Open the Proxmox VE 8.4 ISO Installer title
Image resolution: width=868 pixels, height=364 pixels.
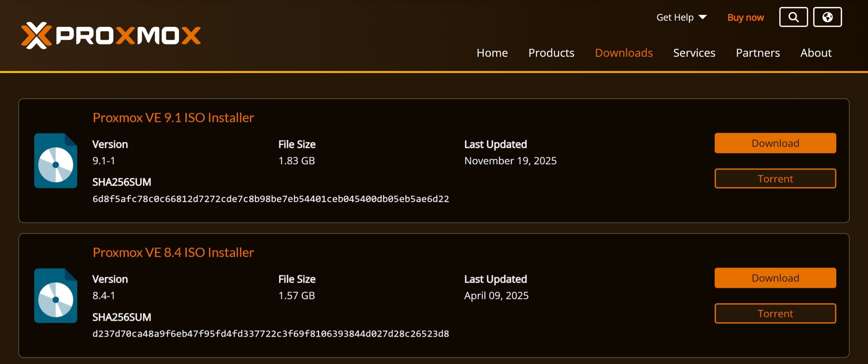173,252
